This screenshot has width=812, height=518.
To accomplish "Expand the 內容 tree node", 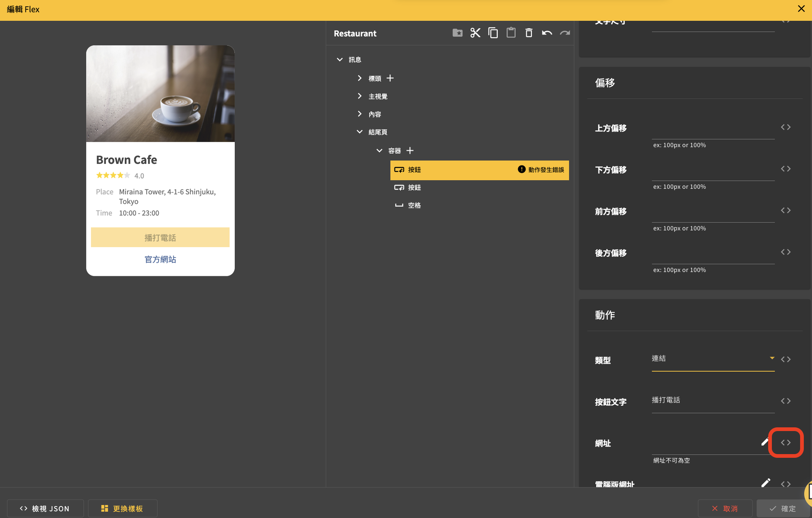I will coord(359,114).
